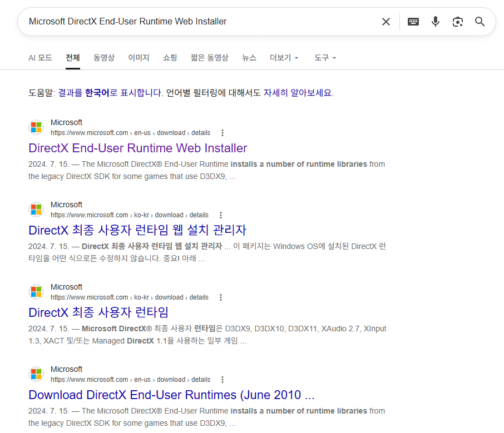
Task: Click ko-kr URL above 웹 설치 관리자 title
Action: [130, 215]
